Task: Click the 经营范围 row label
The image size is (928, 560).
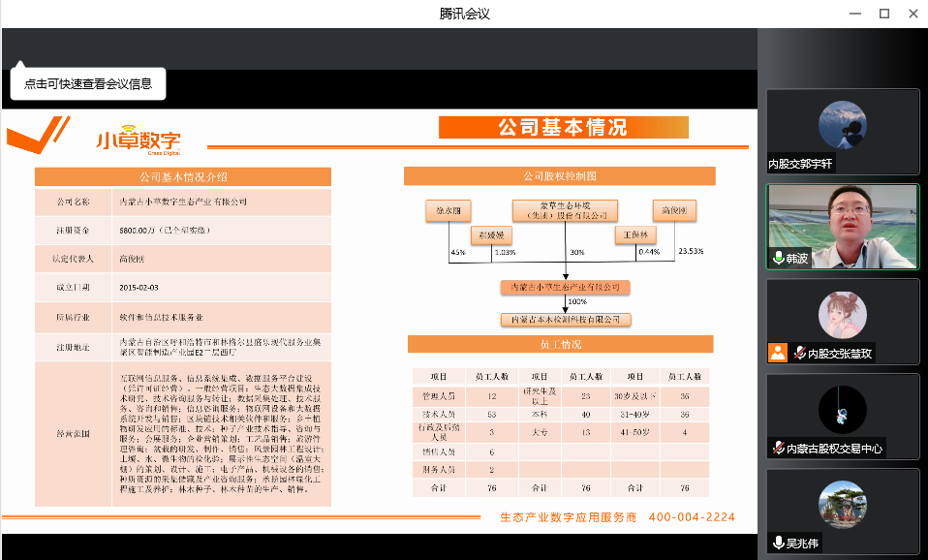Action: 73,434
